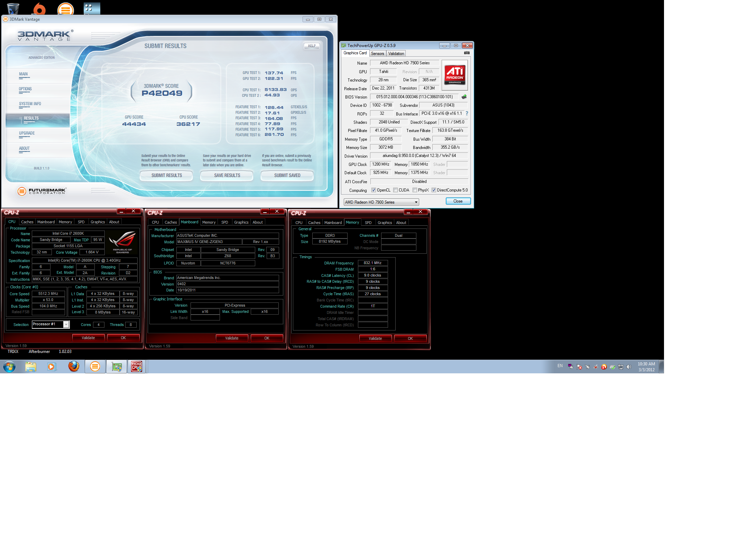Click the GPU-Z BIOS save chip icon
The width and height of the screenshot is (747, 560).
coord(464,97)
